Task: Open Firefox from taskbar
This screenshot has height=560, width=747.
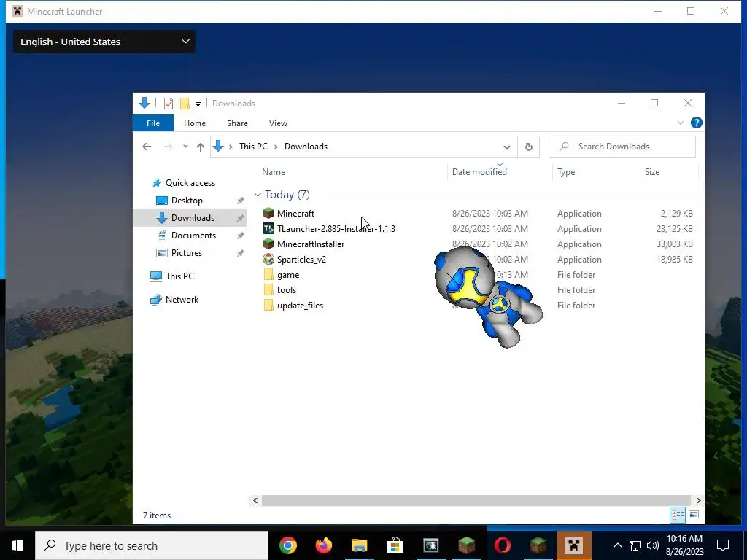Action: pyautogui.click(x=323, y=545)
